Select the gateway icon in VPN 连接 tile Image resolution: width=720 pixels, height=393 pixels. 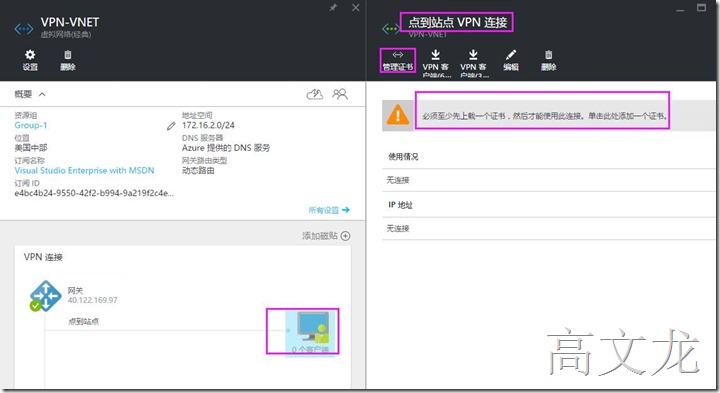[x=45, y=296]
